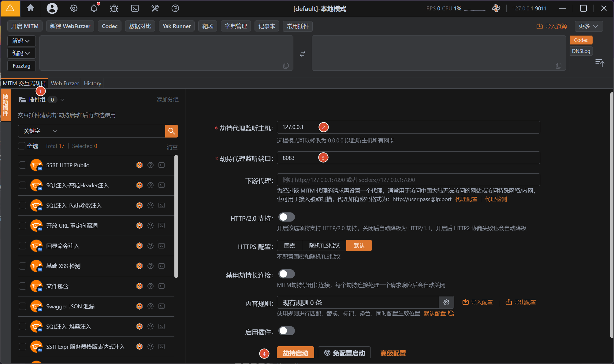Click the 下游代理 downstream proxy input field

point(408,180)
